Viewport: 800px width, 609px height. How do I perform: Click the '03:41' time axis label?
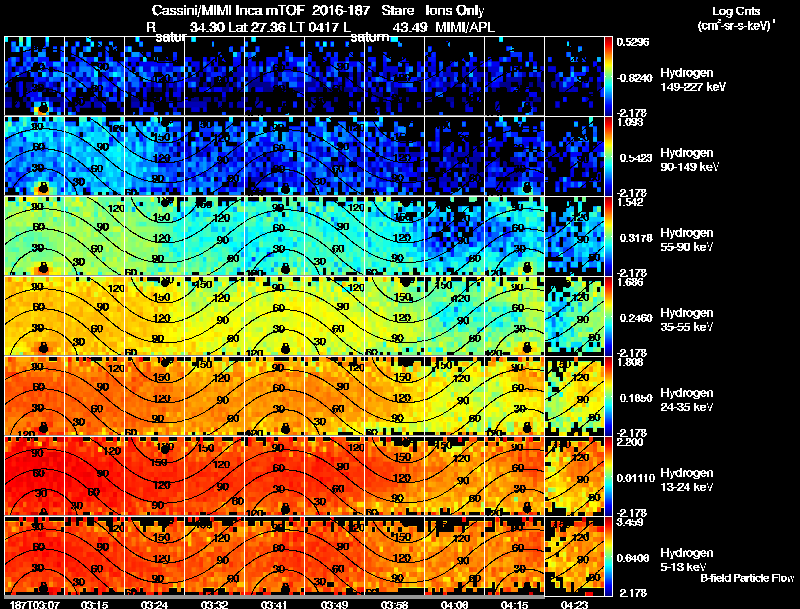point(274,604)
